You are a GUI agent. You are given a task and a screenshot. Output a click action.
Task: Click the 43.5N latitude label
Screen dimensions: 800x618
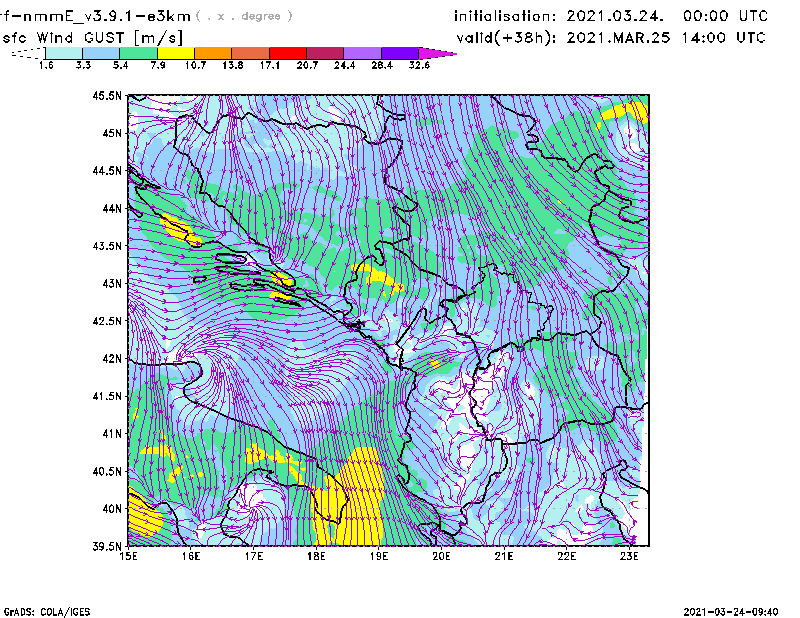coord(107,246)
